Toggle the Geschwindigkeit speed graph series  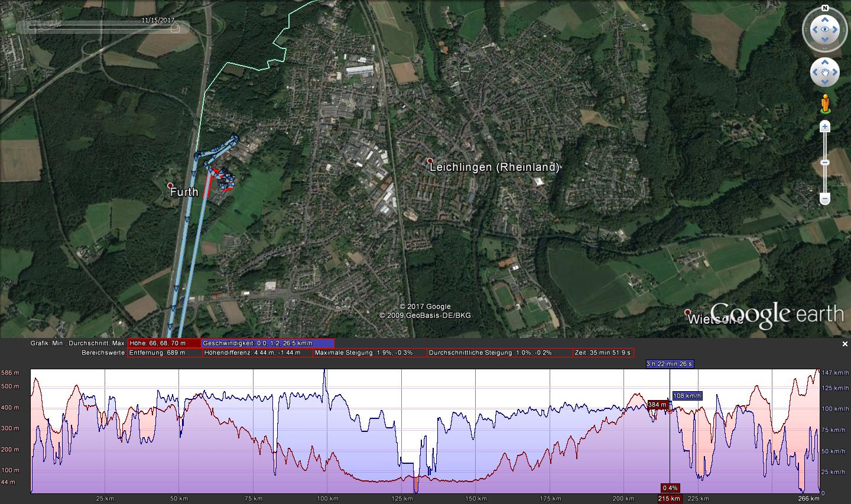(268, 343)
